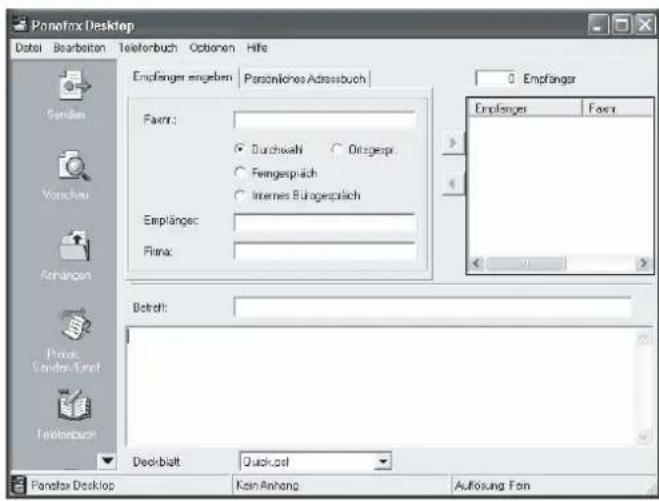Open the private sender/recipient notes icon
The height and width of the screenshot is (501, 659).
(x=75, y=325)
